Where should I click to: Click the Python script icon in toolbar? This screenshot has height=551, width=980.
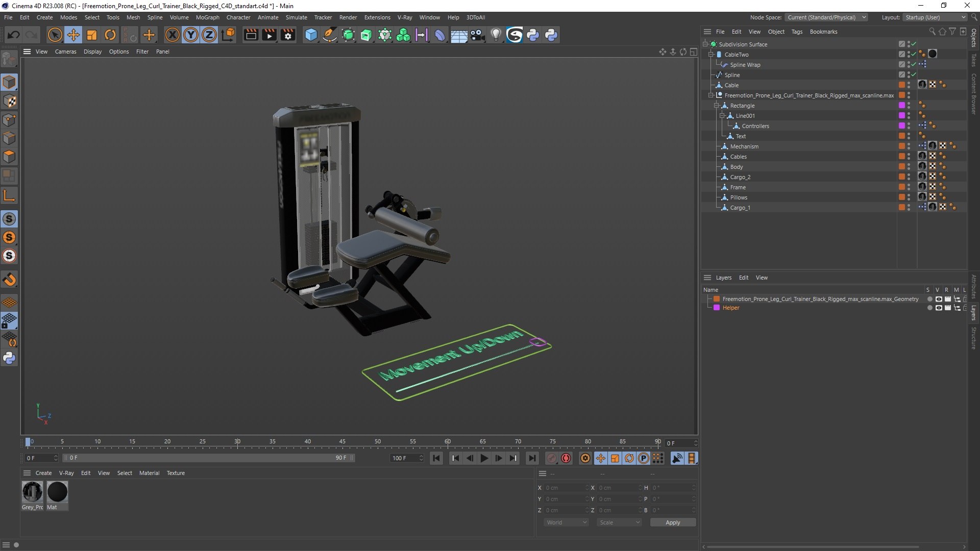pyautogui.click(x=533, y=35)
